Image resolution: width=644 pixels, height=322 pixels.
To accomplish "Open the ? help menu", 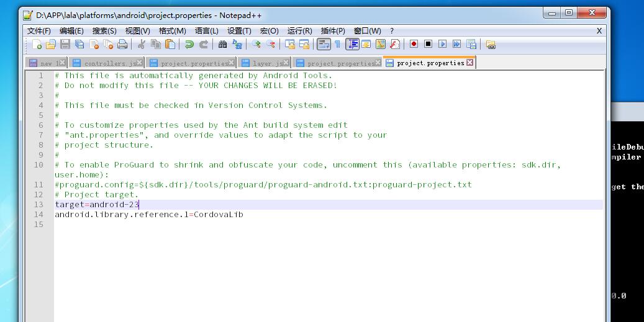I will tap(392, 31).
